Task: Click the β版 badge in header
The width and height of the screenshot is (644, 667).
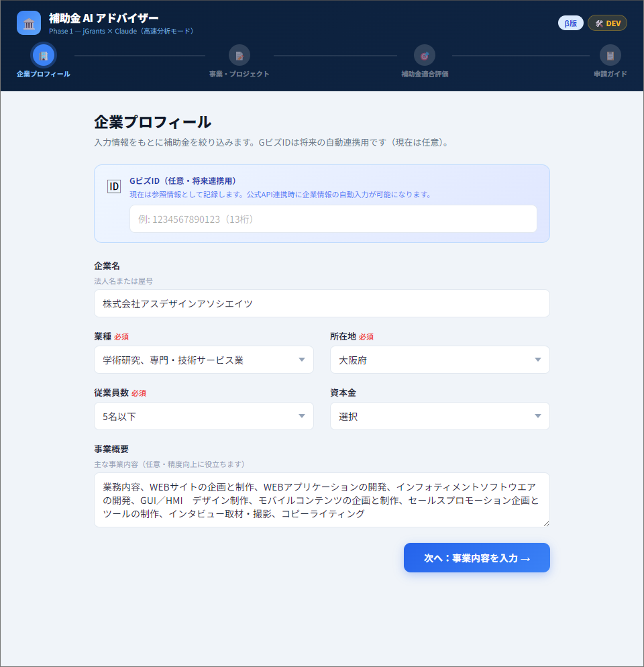Action: (570, 23)
